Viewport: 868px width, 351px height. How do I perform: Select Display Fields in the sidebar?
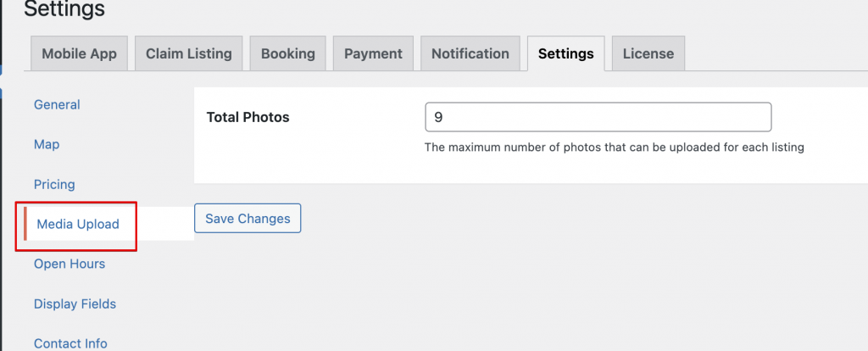(75, 304)
